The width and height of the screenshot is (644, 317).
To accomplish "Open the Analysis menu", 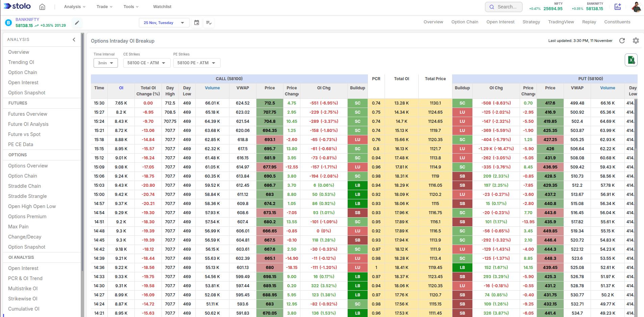I will click(75, 7).
